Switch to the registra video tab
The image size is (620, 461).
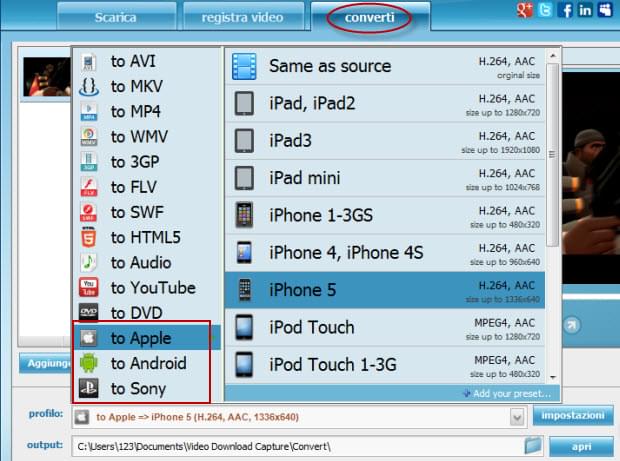point(243,17)
